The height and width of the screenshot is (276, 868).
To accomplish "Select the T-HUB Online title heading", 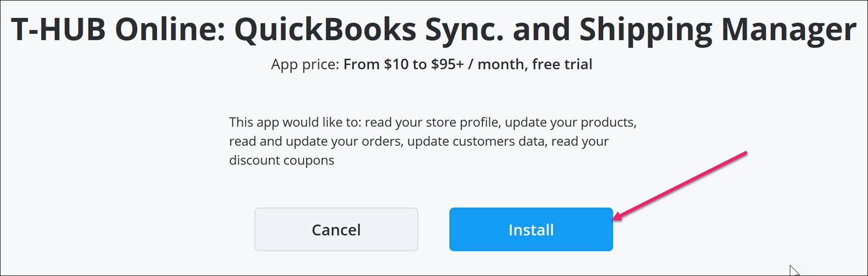I will 433,29.
